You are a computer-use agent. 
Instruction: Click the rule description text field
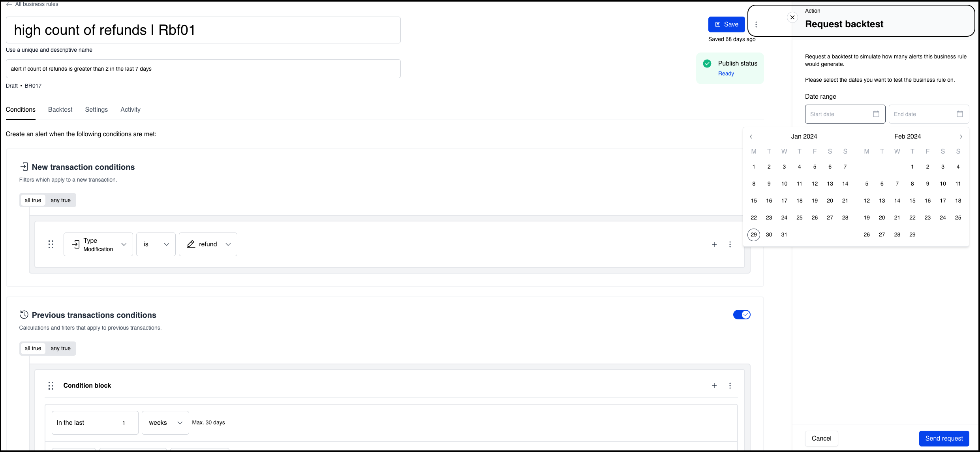203,69
